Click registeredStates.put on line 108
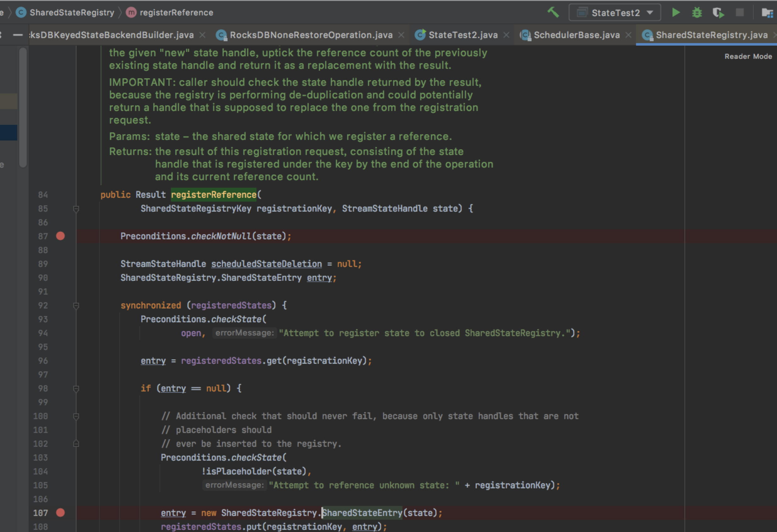Screen dimensions: 777x532 point(211,527)
